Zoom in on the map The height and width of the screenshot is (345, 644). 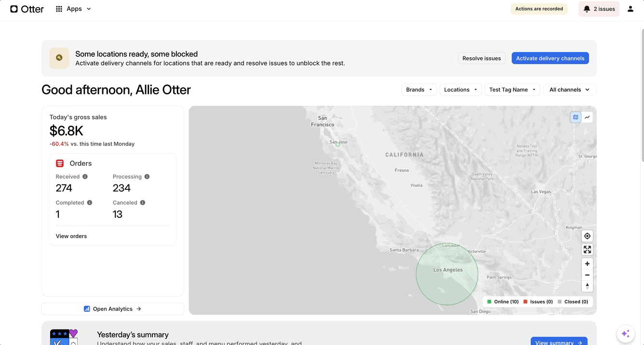587,264
